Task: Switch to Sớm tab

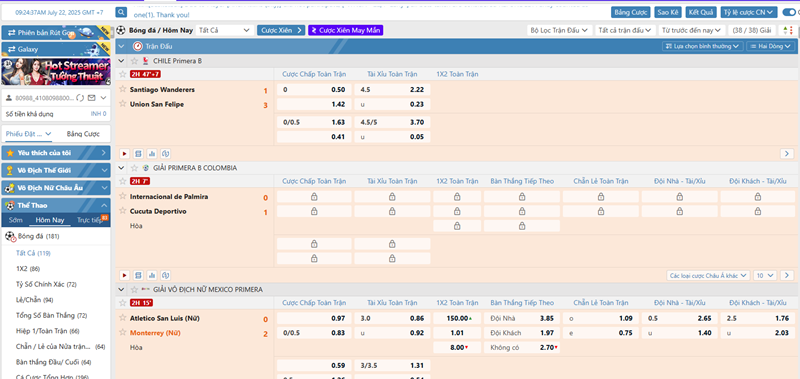Action: pyautogui.click(x=16, y=220)
